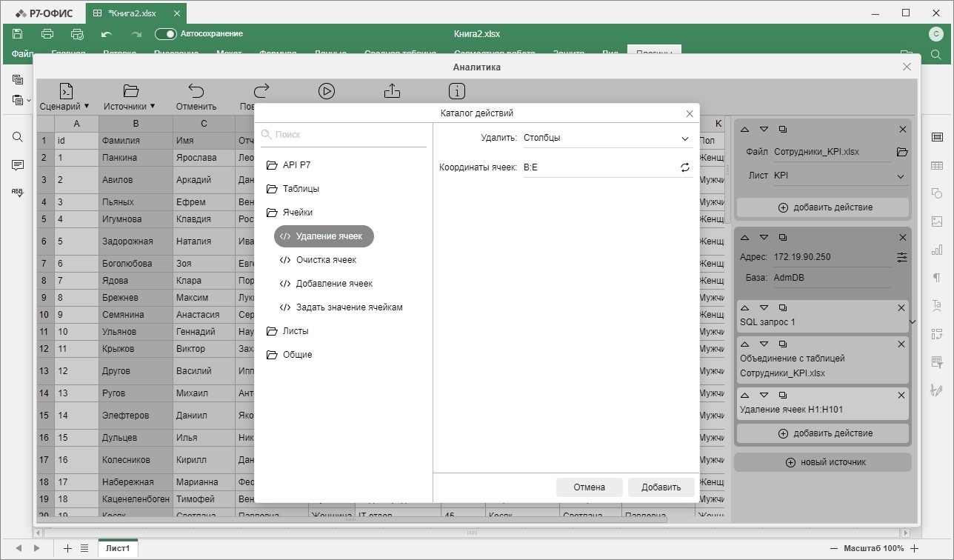Click добавить действие below Удаление ячеек H1:H101

click(x=823, y=433)
